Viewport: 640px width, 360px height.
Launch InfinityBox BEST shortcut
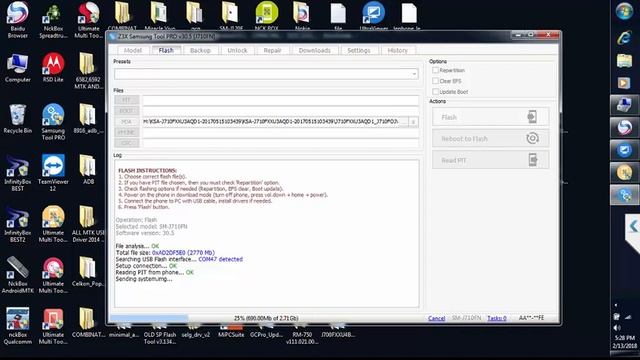point(18,173)
